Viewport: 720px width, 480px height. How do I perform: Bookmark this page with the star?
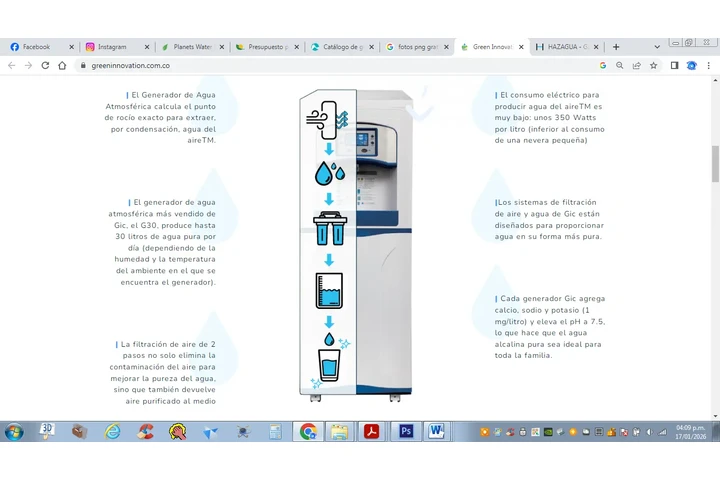point(653,66)
